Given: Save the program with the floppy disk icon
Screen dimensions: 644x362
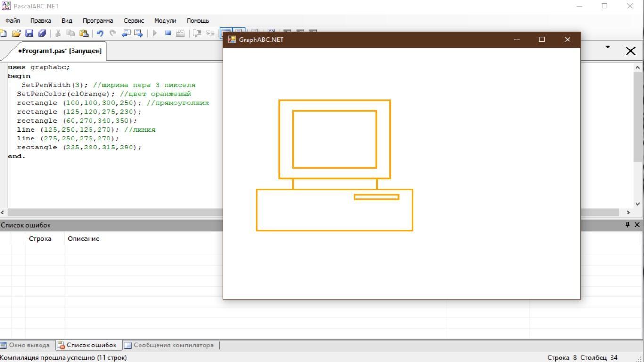Looking at the screenshot, I should 29,33.
